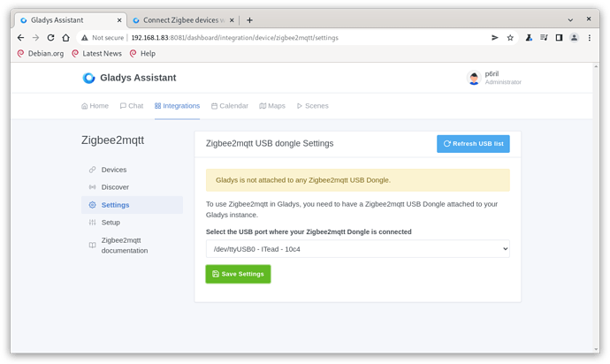Click the Zigbee2mqtt USB dongle Settings heading
The image size is (610, 364).
tap(270, 143)
